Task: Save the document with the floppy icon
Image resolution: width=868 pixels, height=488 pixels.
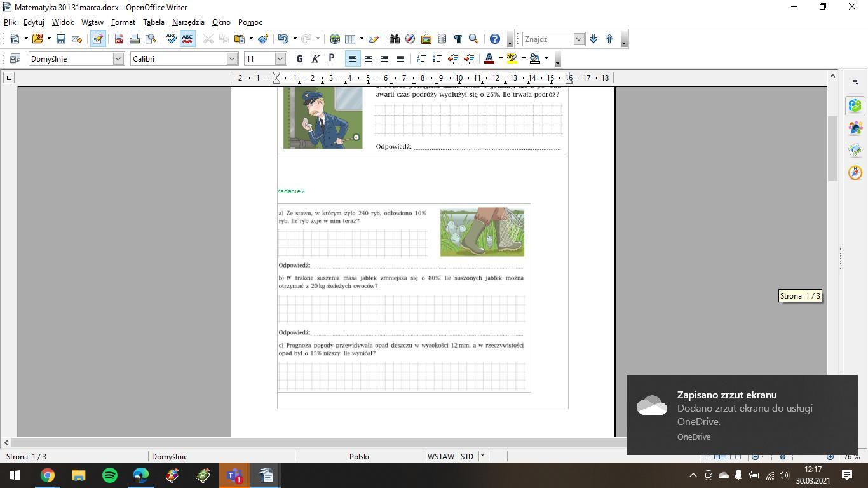Action: pyautogui.click(x=61, y=39)
